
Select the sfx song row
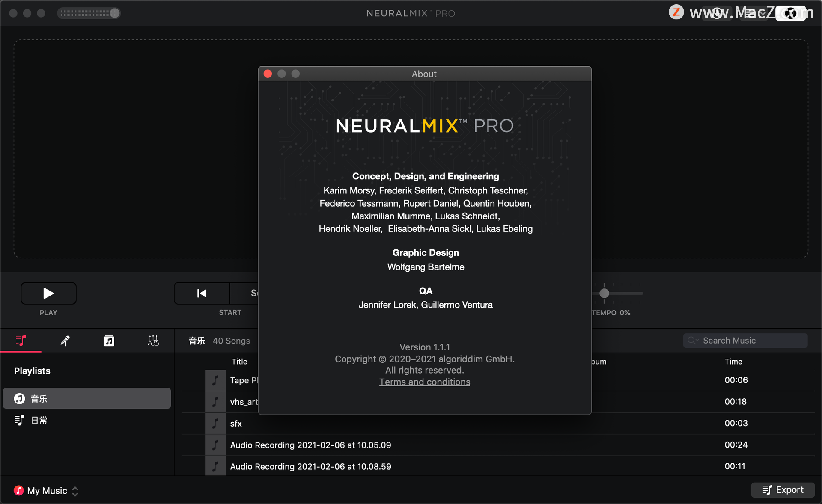click(x=498, y=423)
